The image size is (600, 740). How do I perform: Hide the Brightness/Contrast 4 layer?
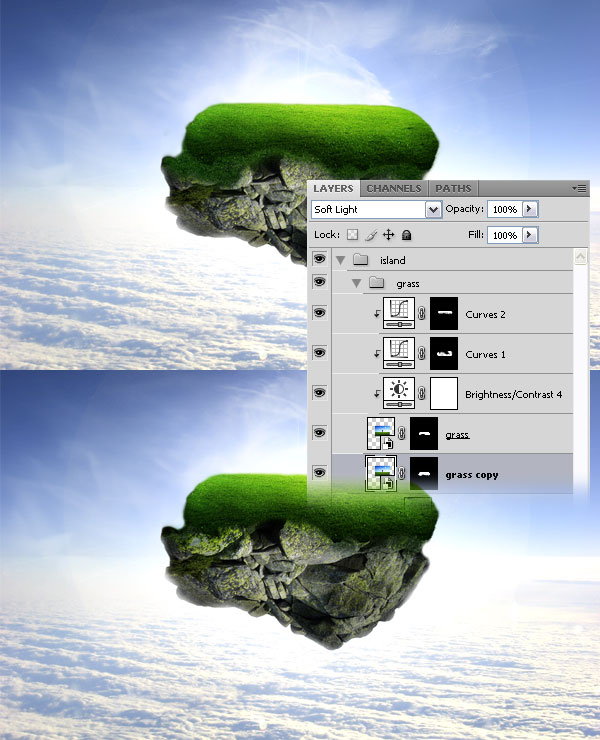tap(320, 393)
